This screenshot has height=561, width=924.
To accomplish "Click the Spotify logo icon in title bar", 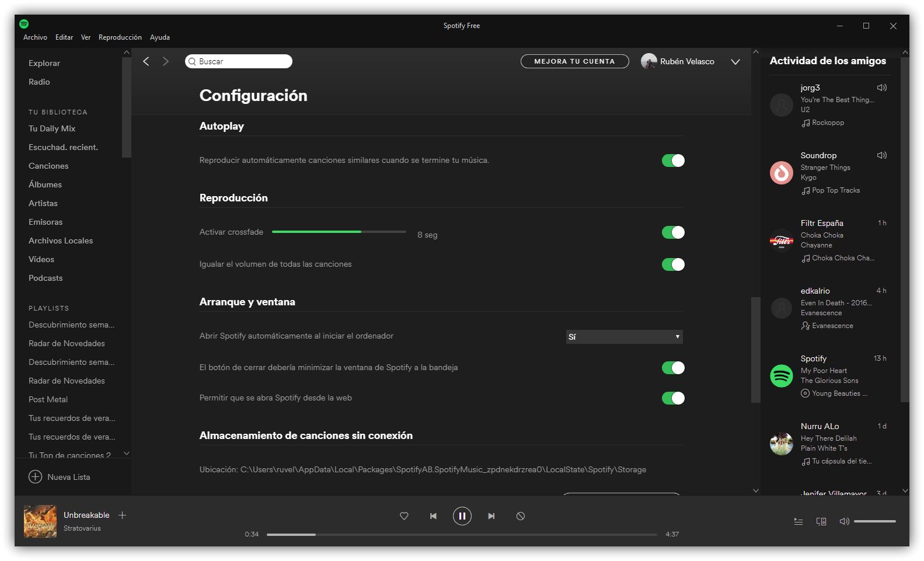I will (24, 24).
